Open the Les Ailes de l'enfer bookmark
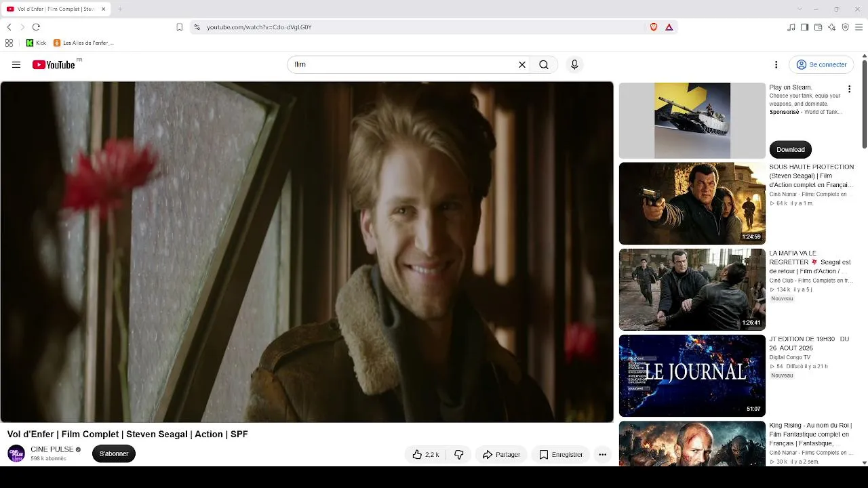 [83, 43]
